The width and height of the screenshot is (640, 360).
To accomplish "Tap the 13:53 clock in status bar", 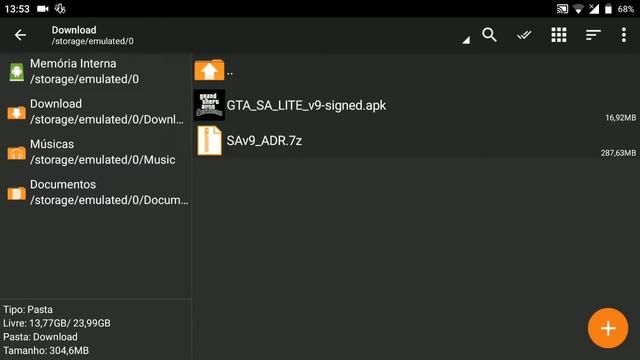I will [17, 9].
